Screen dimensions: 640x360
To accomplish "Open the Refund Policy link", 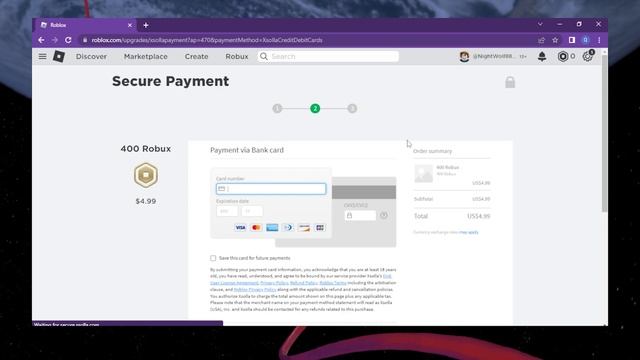I will (304, 283).
